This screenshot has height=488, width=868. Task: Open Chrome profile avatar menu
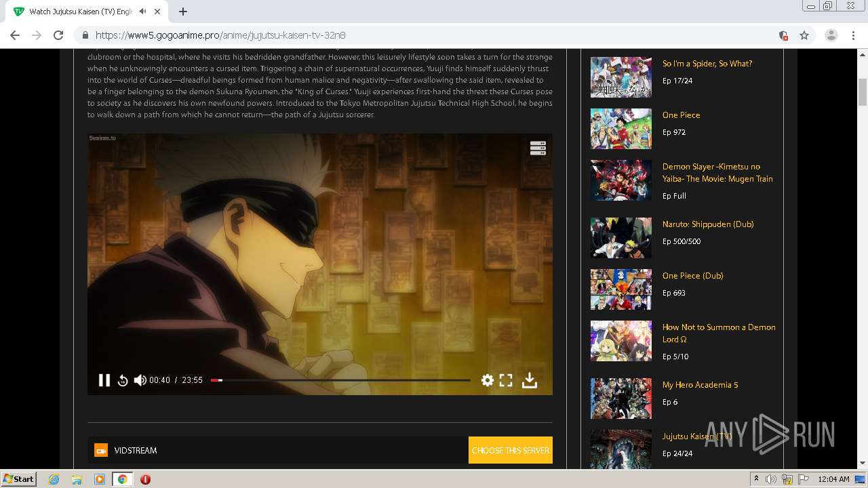(x=831, y=35)
